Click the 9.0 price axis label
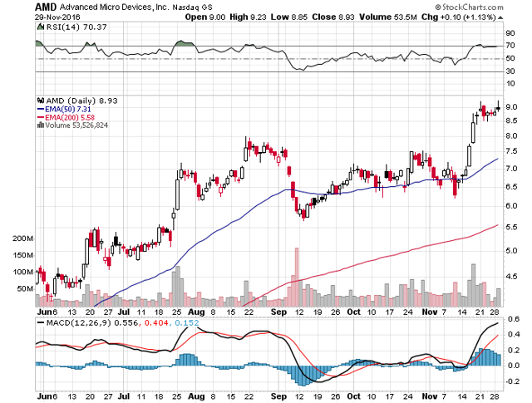 coord(511,107)
